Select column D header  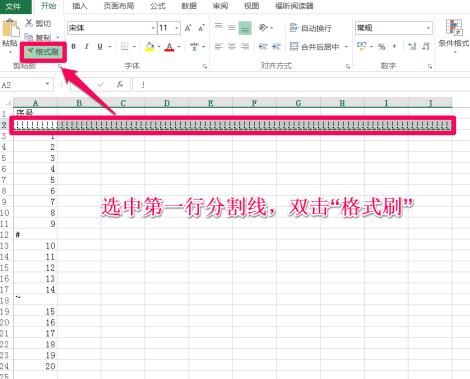pyautogui.click(x=167, y=103)
